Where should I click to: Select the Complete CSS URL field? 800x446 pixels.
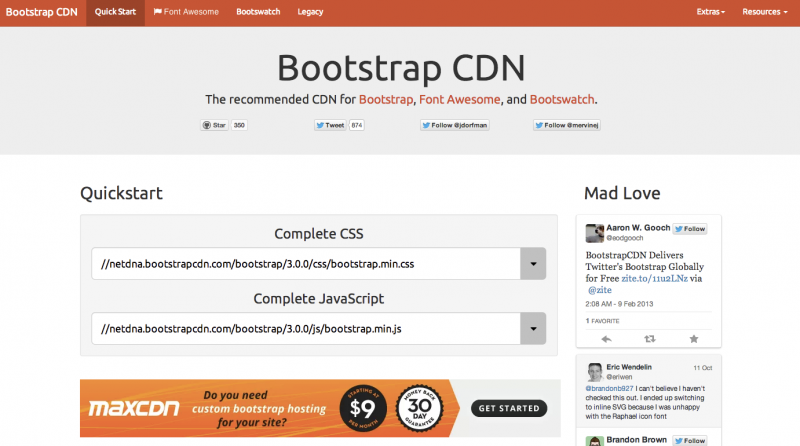306,264
